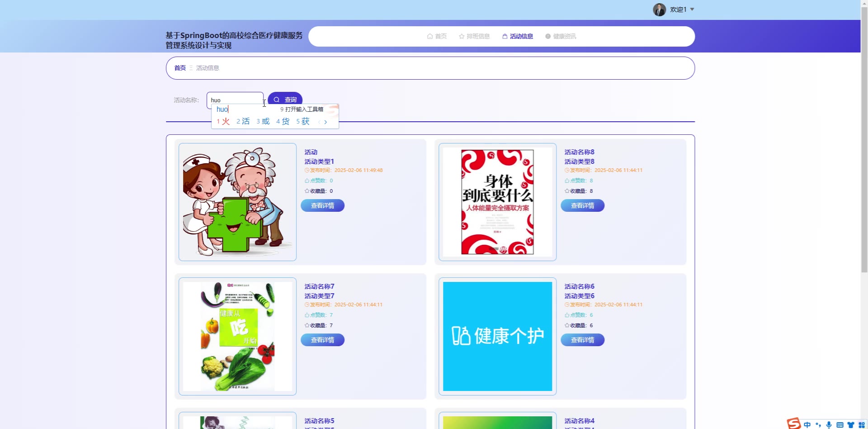Choose IME candidate 3 或

pos(263,121)
